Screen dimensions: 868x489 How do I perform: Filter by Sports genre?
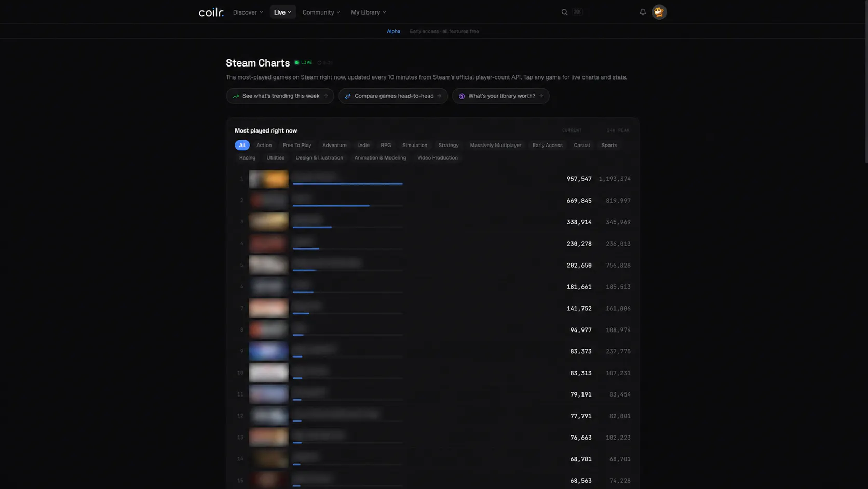(x=609, y=145)
